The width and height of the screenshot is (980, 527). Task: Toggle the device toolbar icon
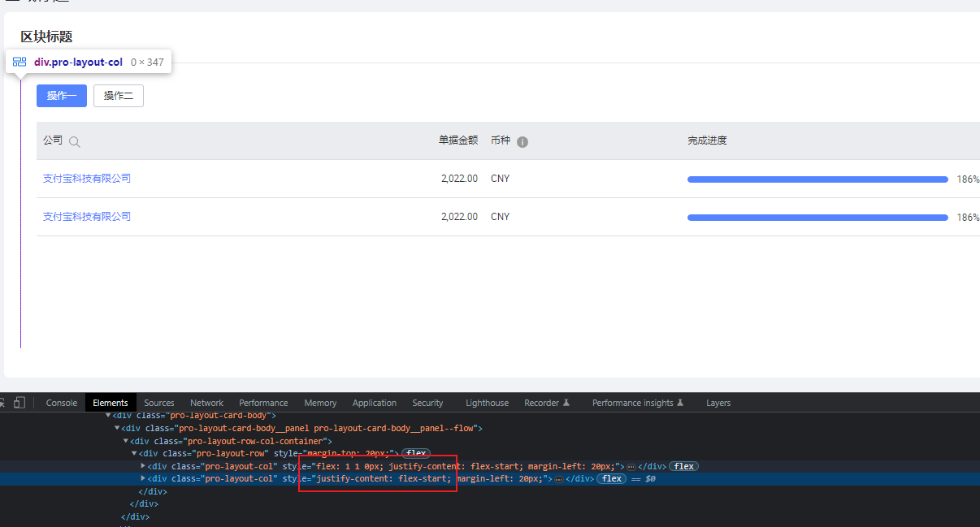[x=21, y=403]
